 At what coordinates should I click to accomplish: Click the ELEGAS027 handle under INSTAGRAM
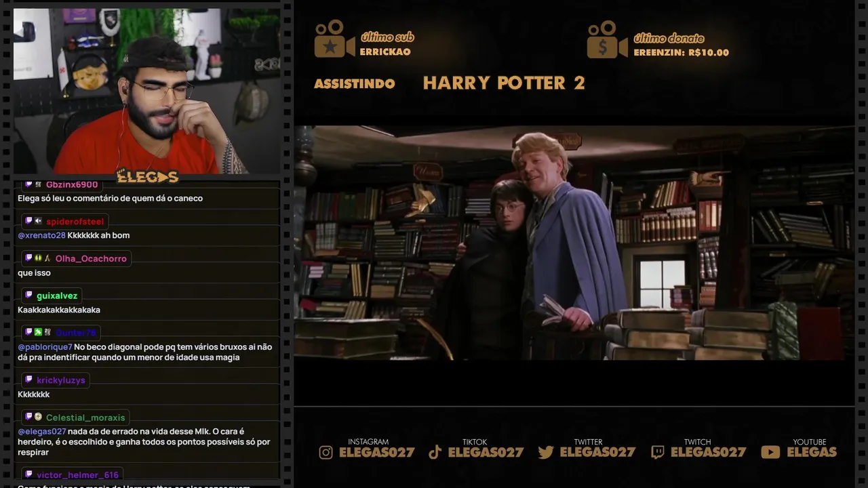tap(376, 452)
